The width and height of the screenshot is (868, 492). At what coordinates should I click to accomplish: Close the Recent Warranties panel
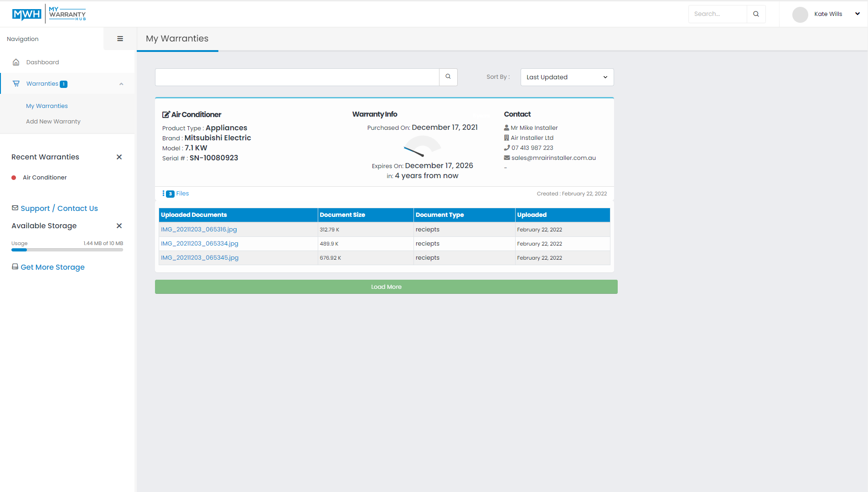[x=119, y=157]
